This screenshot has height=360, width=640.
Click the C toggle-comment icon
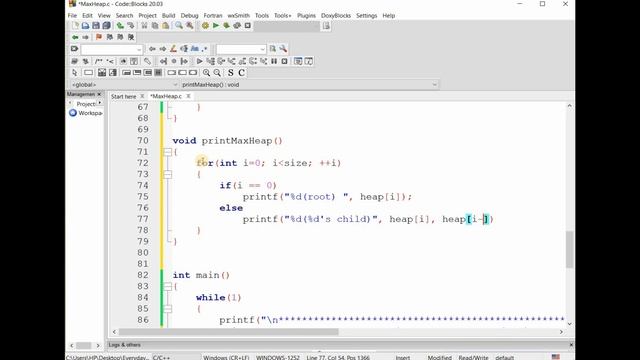pos(242,73)
